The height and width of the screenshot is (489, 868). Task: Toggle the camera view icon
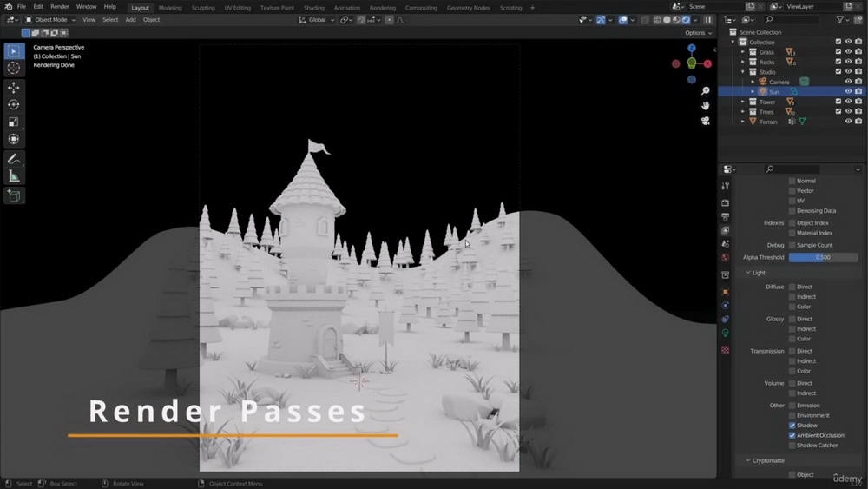click(705, 121)
